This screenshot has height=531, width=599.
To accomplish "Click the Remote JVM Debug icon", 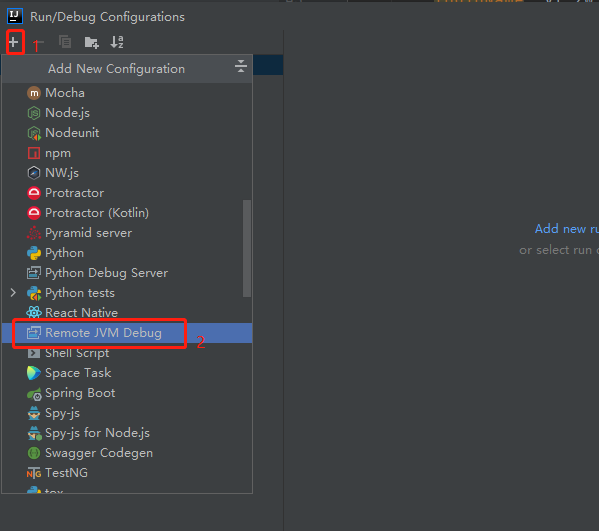I will 34,333.
